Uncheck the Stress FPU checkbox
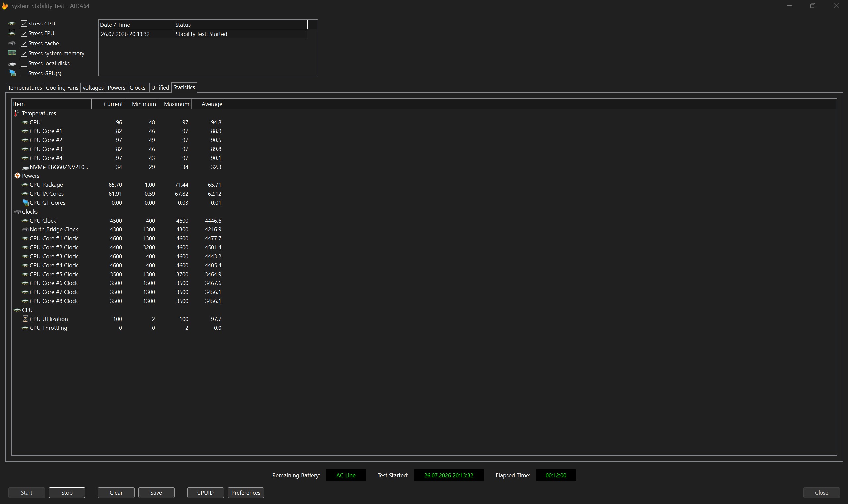Screen dimensions: 848x504 [24, 33]
